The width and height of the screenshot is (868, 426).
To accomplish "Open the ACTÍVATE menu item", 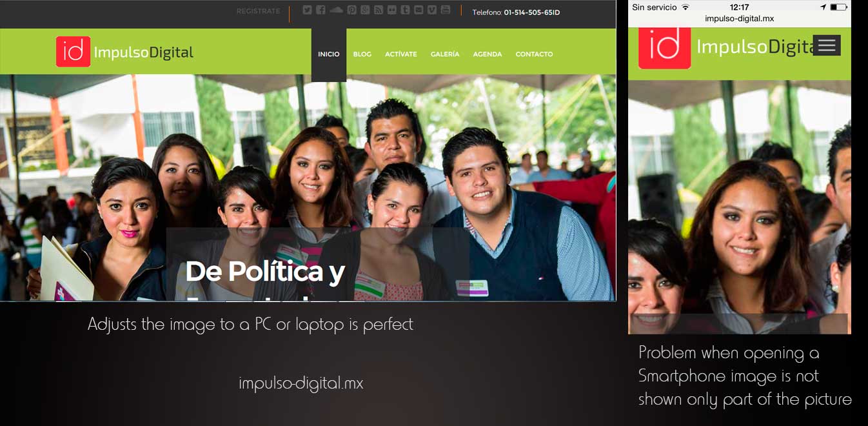I will coord(400,54).
